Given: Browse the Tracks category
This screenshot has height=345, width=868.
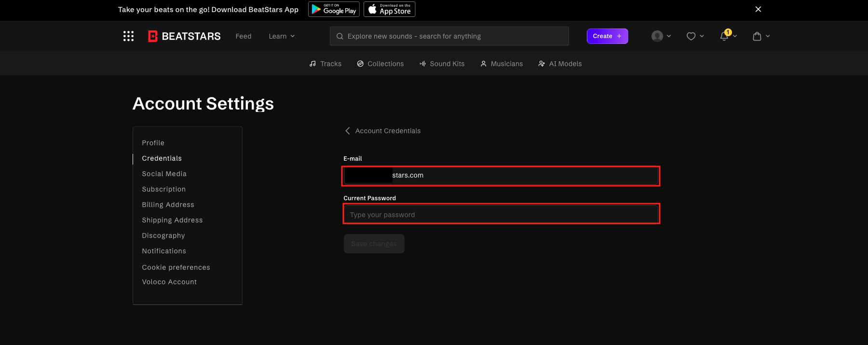Looking at the screenshot, I should [325, 64].
